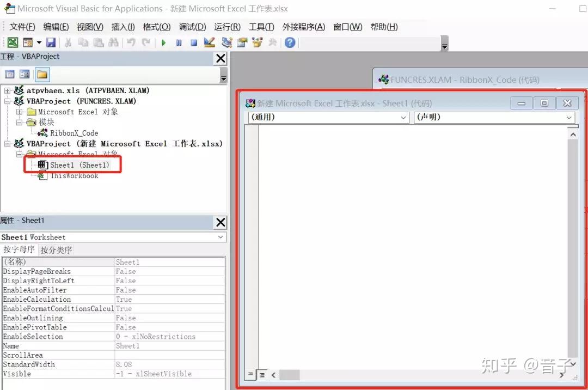Image resolution: width=588 pixels, height=390 pixels.
Task: Save the workbook with the floppy disk icon
Action: (51, 42)
